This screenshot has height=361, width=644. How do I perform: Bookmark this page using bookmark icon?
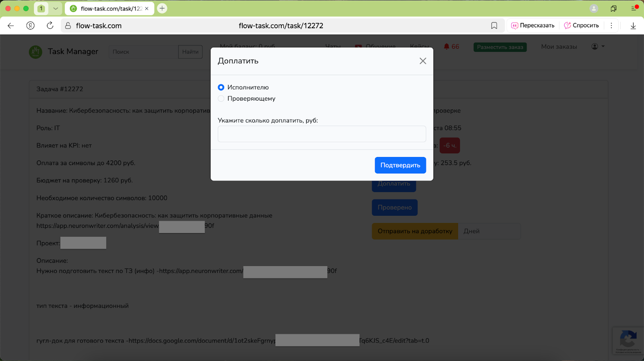[494, 26]
